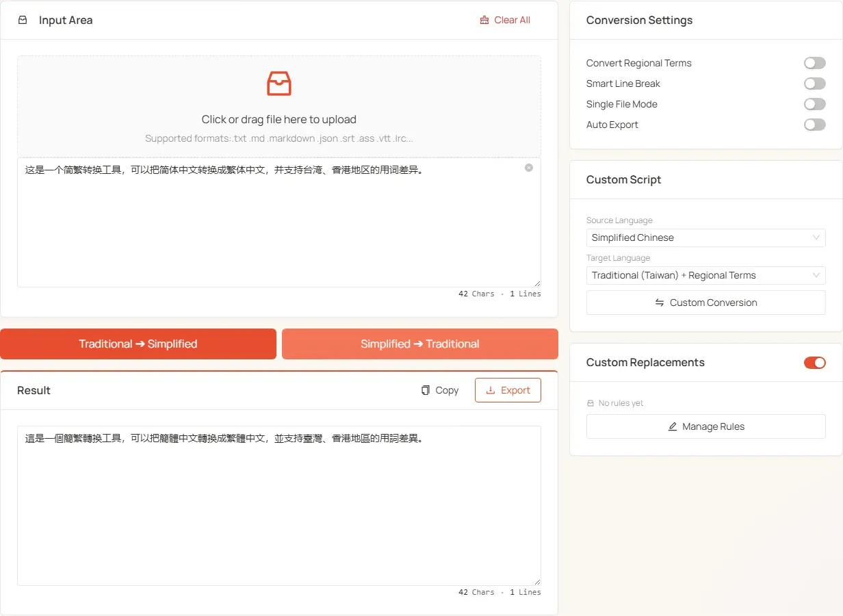Click the Custom Replacements heading
This screenshot has height=616, width=843.
pos(645,363)
